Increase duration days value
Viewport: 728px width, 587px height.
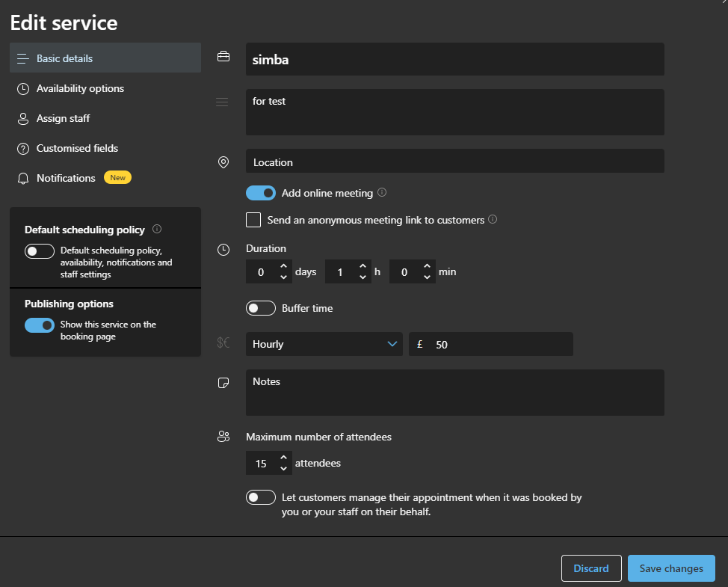(x=284, y=266)
